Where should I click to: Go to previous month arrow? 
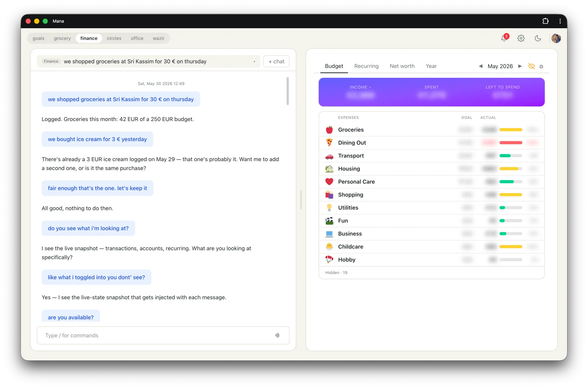point(481,66)
